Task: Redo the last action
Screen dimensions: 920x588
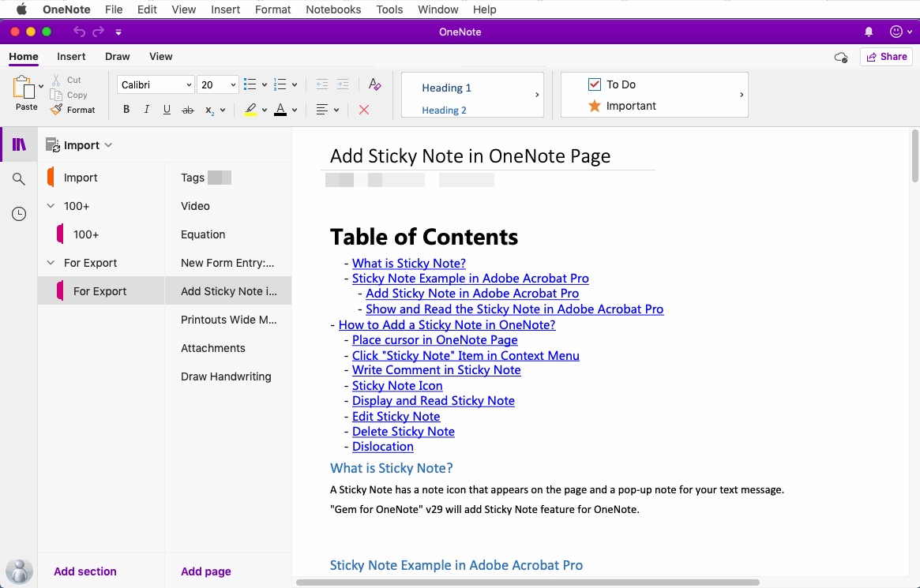Action: point(98,32)
